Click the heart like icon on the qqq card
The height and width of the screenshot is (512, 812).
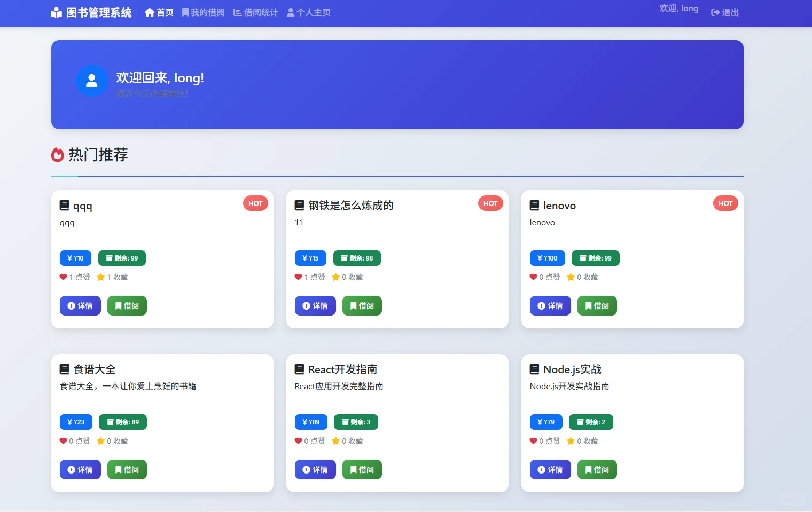click(x=63, y=277)
